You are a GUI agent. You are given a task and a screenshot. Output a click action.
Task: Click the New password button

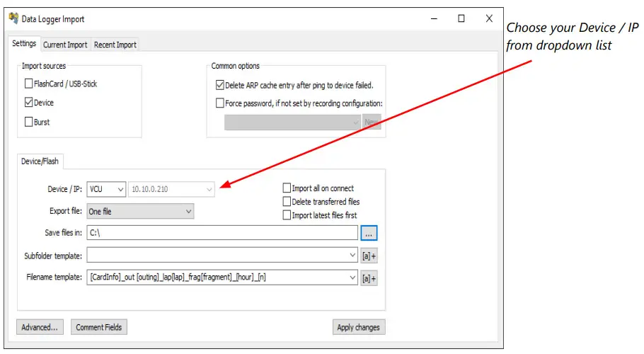point(372,122)
